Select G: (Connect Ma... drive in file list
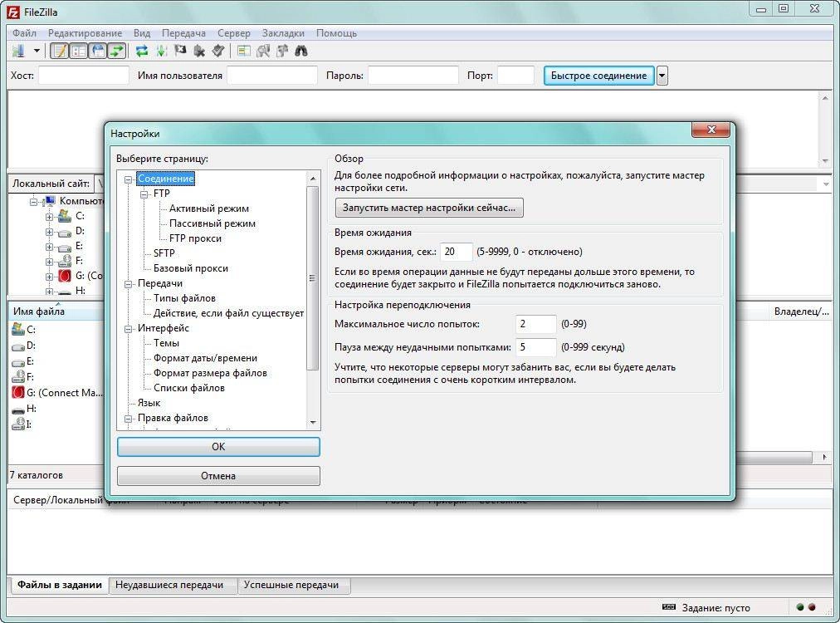Viewport: 840px width, 623px height. point(56,392)
